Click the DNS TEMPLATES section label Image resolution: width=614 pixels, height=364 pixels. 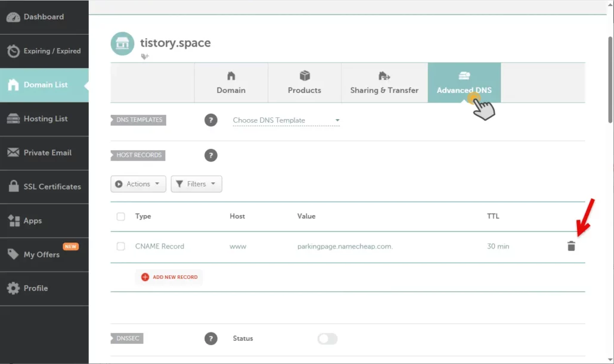(x=138, y=120)
